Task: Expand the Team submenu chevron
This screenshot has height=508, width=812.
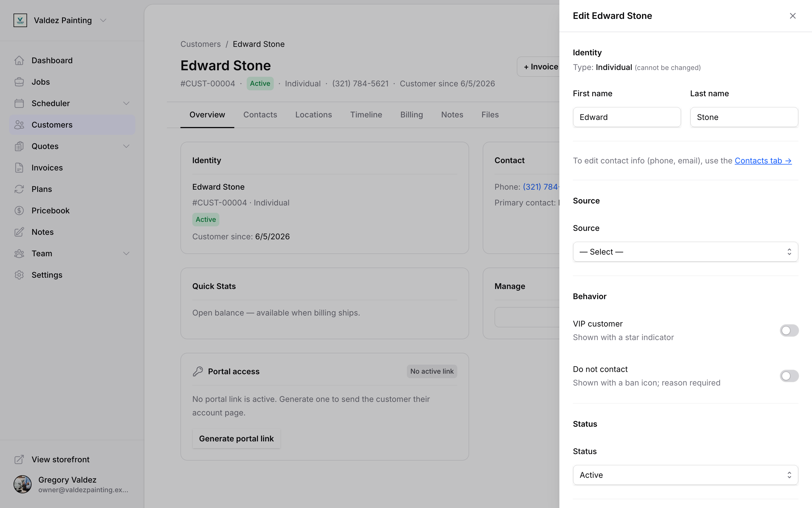Action: coord(126,254)
